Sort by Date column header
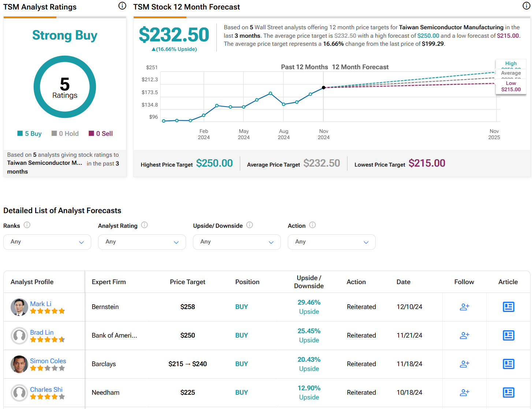This screenshot has height=409, width=532. [403, 282]
